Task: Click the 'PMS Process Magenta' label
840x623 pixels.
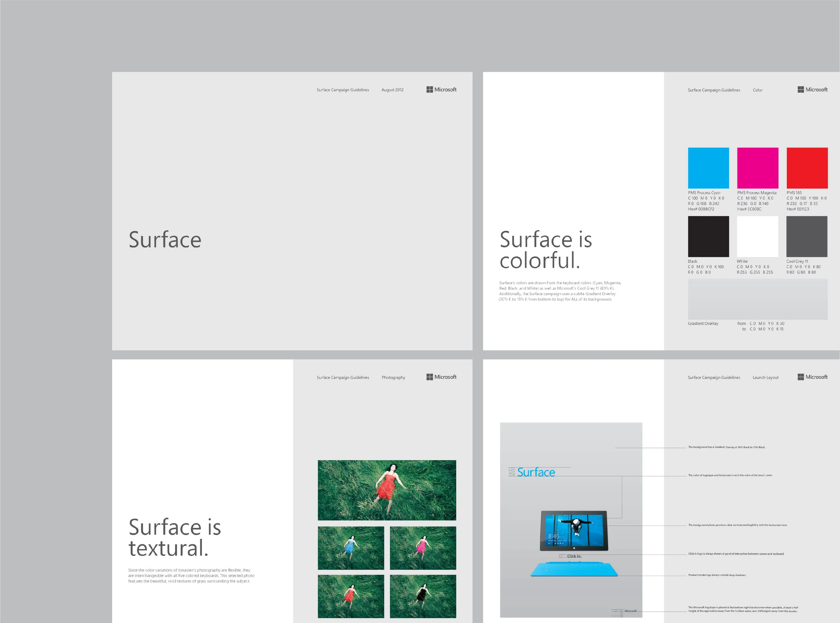Action: [757, 193]
